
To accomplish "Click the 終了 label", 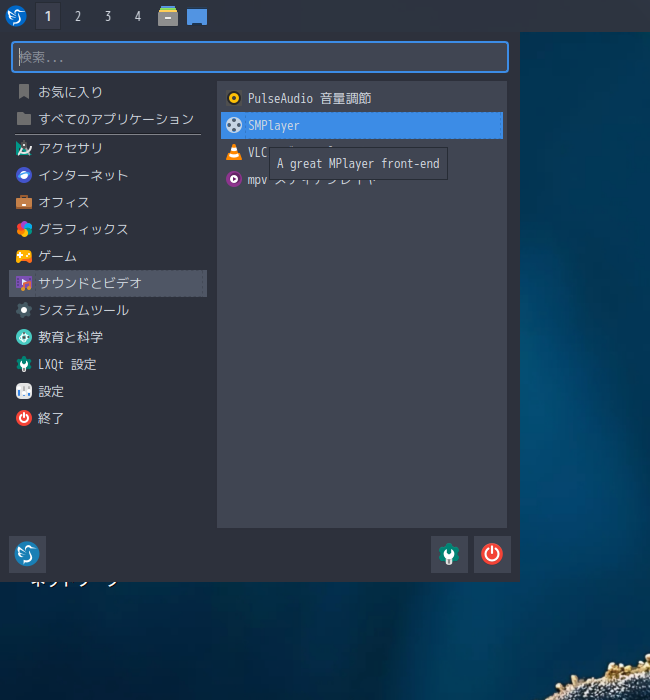I will point(51,418).
